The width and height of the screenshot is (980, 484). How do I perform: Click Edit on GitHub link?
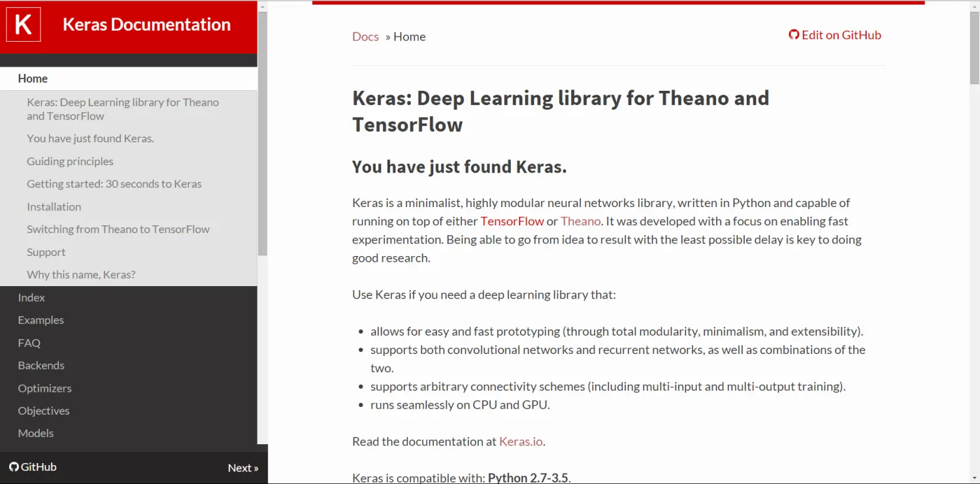835,35
